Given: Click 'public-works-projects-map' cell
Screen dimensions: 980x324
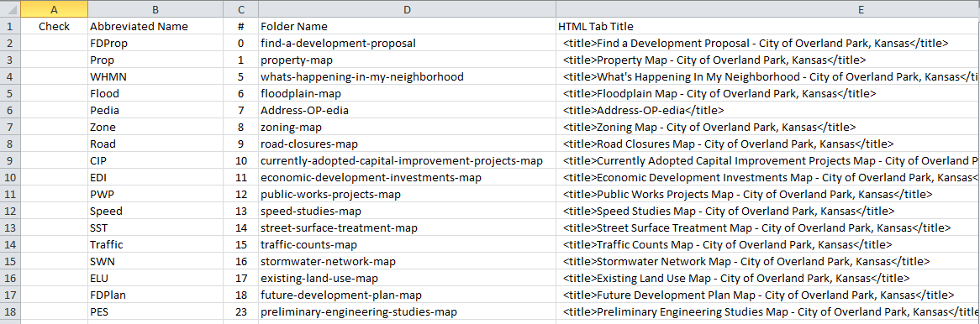Looking at the screenshot, I should pos(407,195).
